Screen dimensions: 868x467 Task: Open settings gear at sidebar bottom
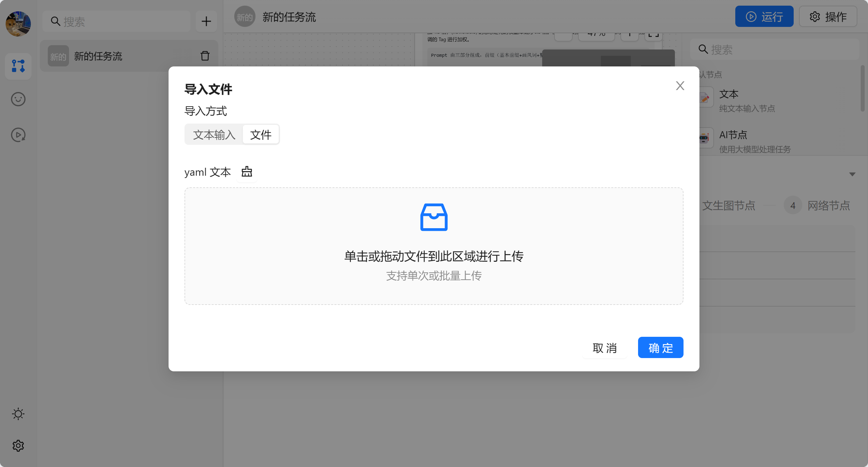click(x=18, y=446)
